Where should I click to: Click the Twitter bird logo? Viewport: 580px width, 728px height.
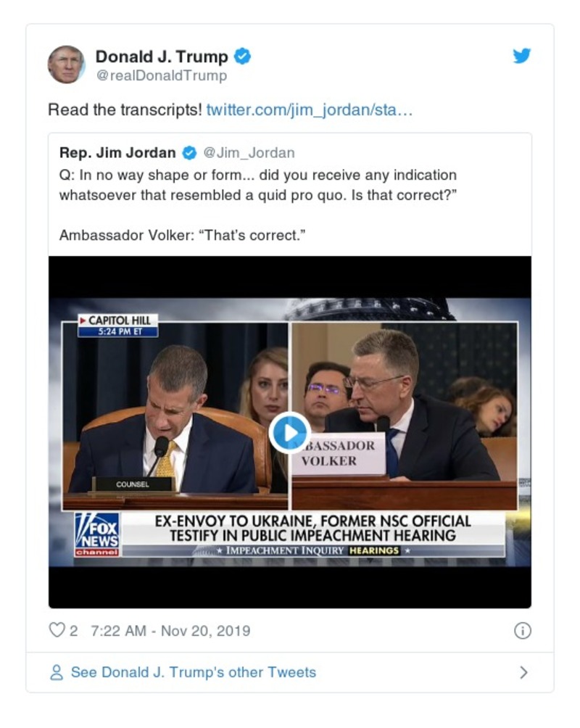(522, 57)
